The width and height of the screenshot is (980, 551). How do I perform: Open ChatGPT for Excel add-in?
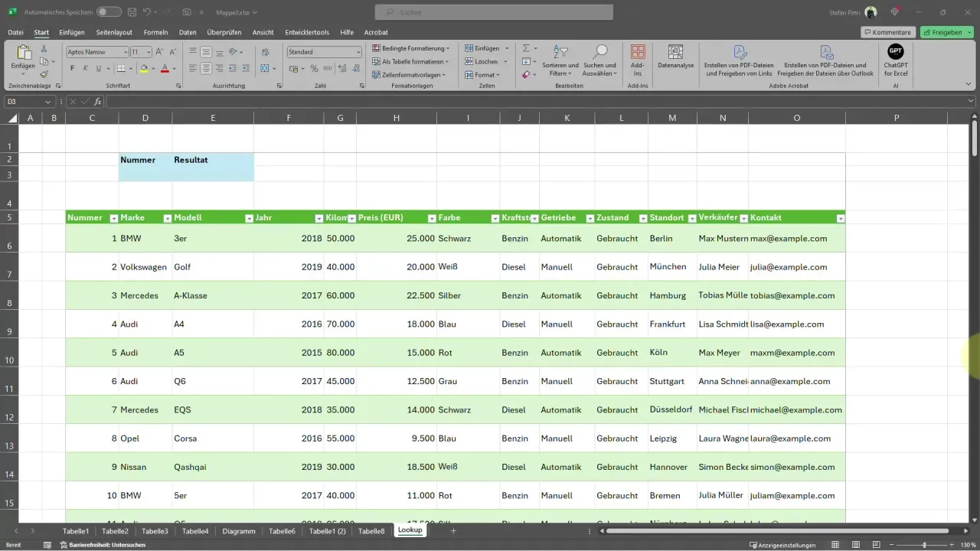coord(895,60)
